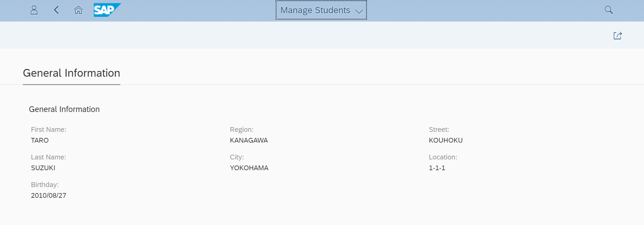Click the Region value KANAGAWA

tap(249, 140)
